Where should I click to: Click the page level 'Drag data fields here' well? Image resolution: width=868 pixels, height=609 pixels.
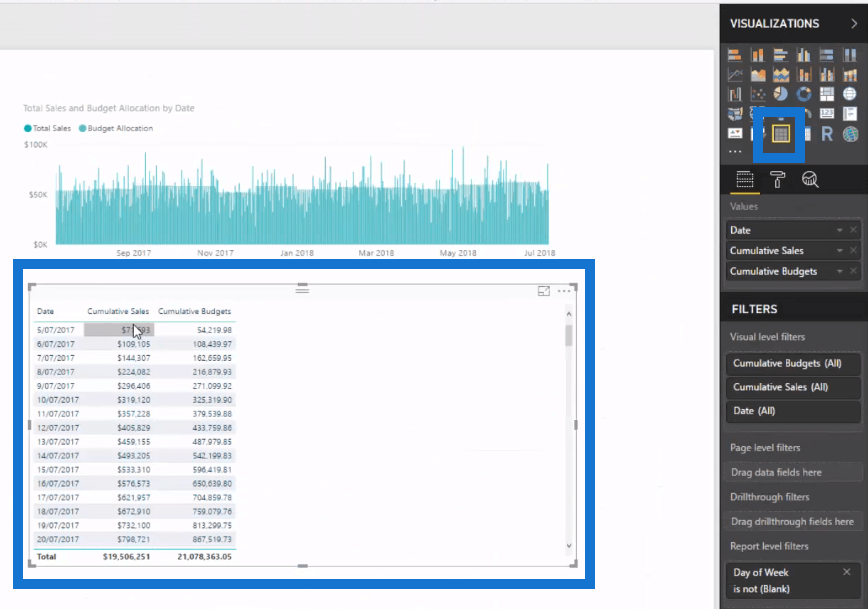[793, 472]
